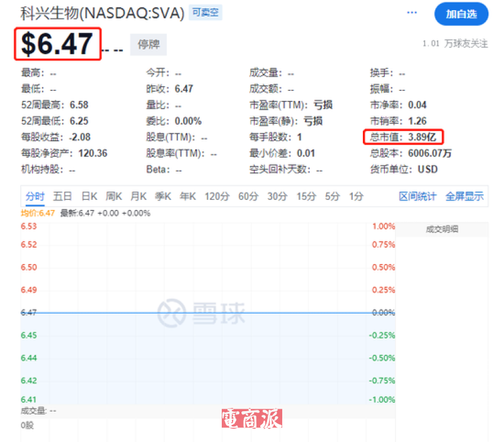The height and width of the screenshot is (442, 504).
Task: Click the 停牌 status badge
Action: 149,44
